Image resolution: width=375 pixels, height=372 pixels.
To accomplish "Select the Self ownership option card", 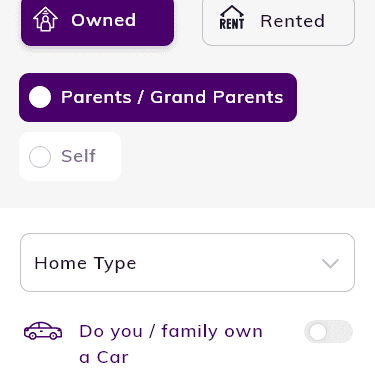I will tap(70, 157).
